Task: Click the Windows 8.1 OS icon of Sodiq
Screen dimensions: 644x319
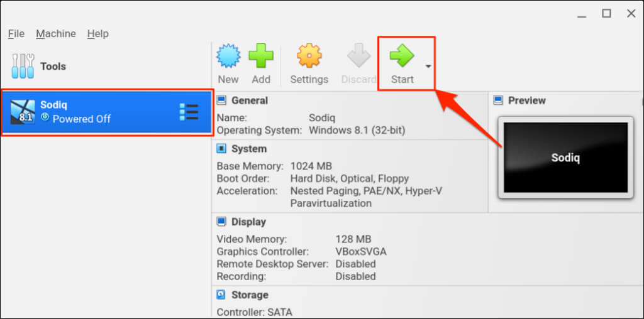Action: click(23, 112)
